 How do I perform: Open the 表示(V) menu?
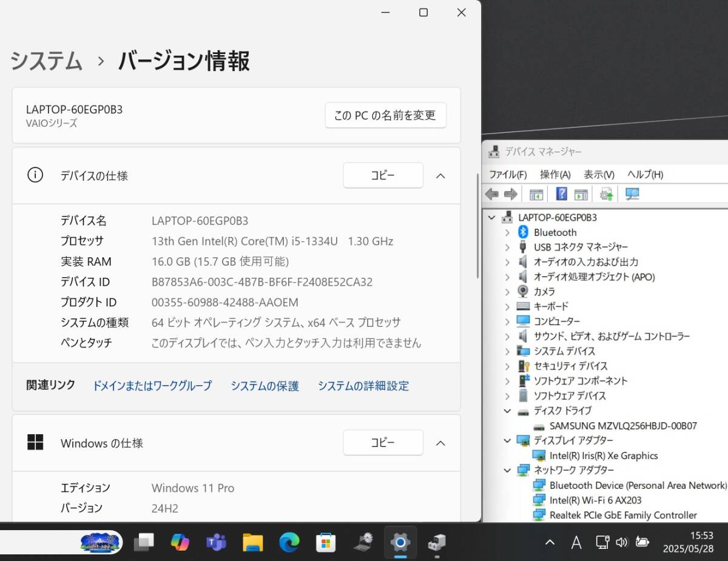coord(599,175)
